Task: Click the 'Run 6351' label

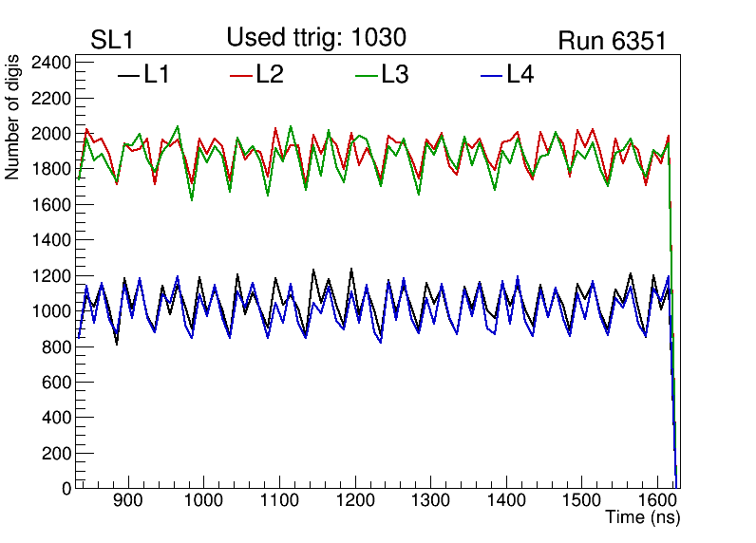Action: click(x=612, y=42)
